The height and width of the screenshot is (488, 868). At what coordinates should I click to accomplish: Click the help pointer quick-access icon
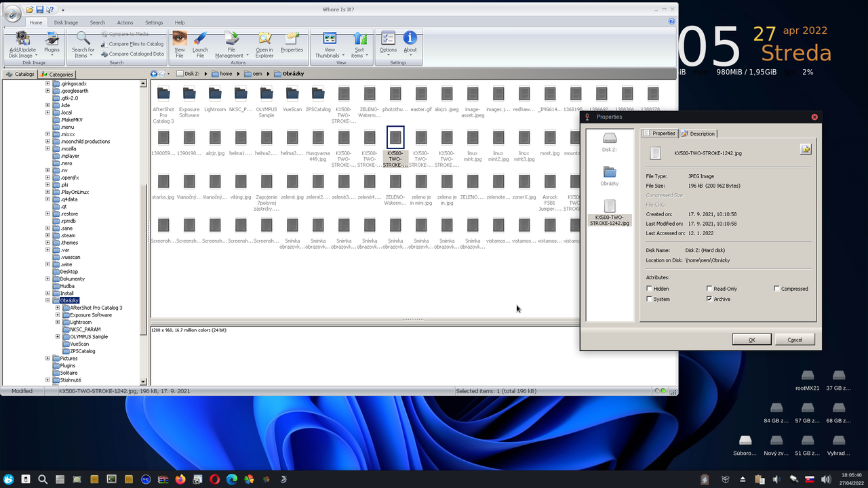[x=51, y=9]
